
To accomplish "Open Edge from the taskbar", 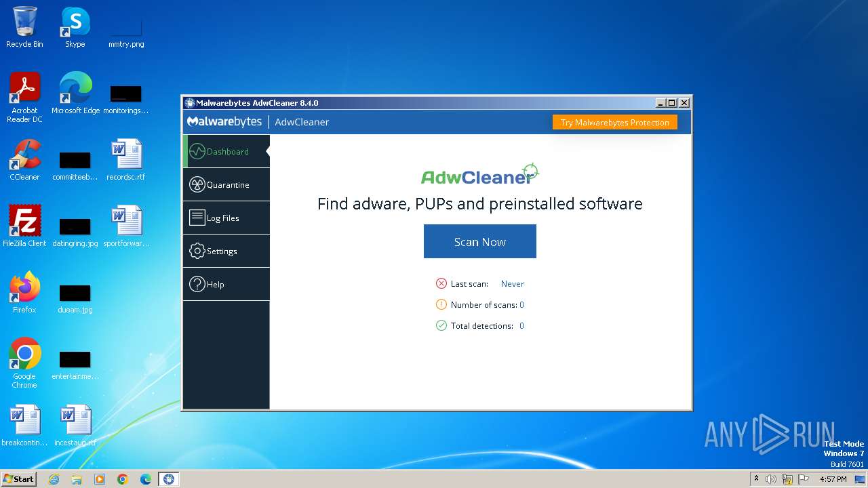I will click(x=146, y=479).
